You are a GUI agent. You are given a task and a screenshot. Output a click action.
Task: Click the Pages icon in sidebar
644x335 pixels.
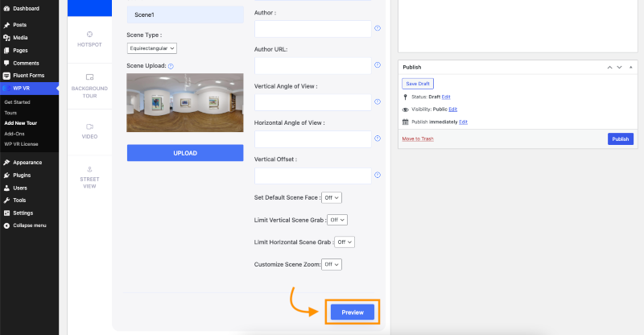6,51
